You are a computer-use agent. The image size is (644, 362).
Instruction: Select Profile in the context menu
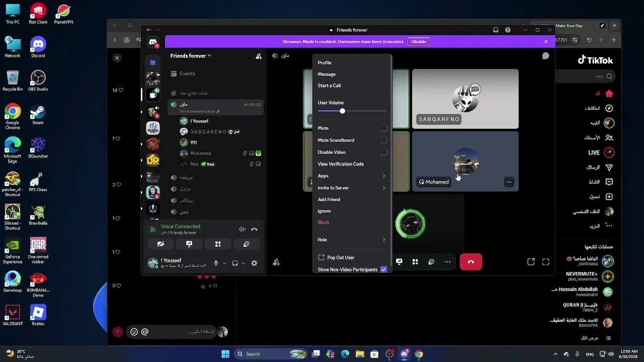pyautogui.click(x=352, y=63)
